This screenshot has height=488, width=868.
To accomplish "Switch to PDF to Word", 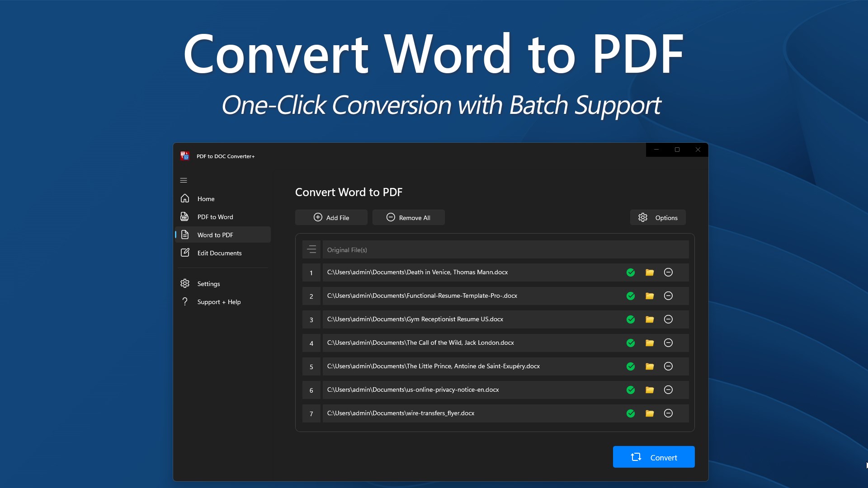I will click(223, 217).
